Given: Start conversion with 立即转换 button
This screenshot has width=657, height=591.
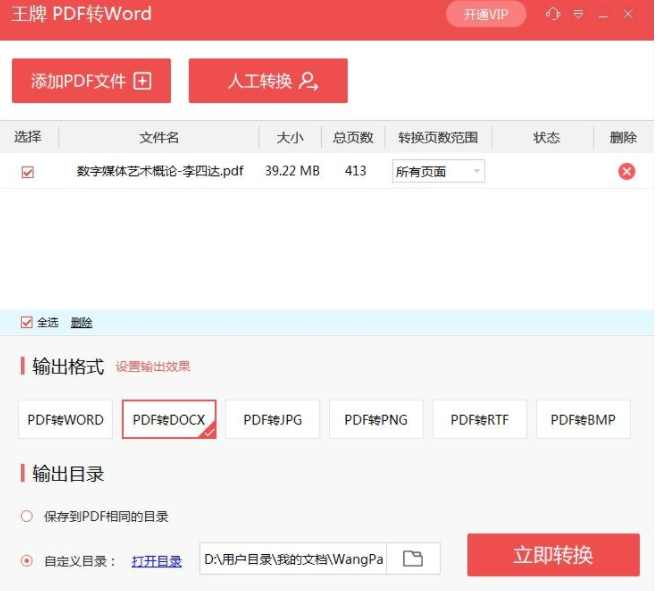Looking at the screenshot, I should click(553, 555).
